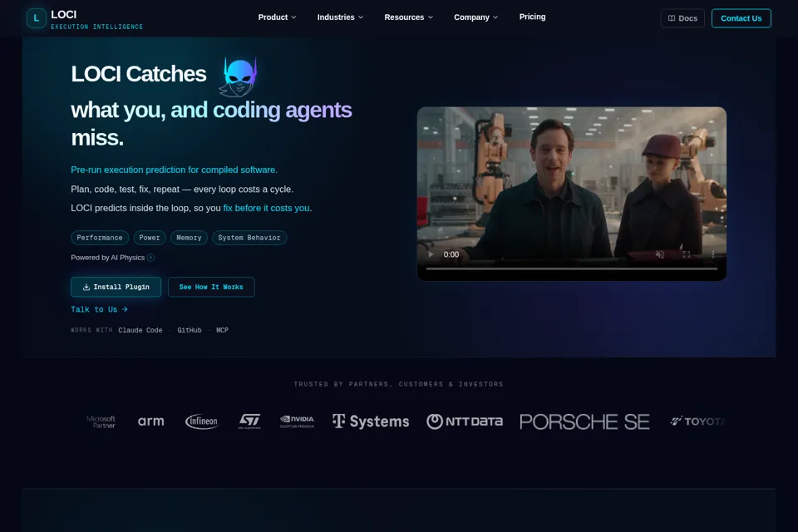This screenshot has height=532, width=798.
Task: Open the video's three-dot options menu
Action: [712, 254]
